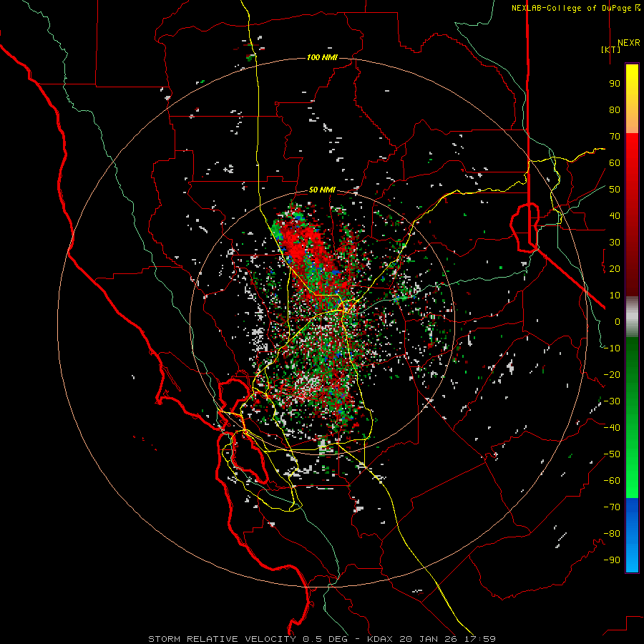Click the -90 value on the velocity scale
The width and height of the screenshot is (644, 644).
point(612,560)
